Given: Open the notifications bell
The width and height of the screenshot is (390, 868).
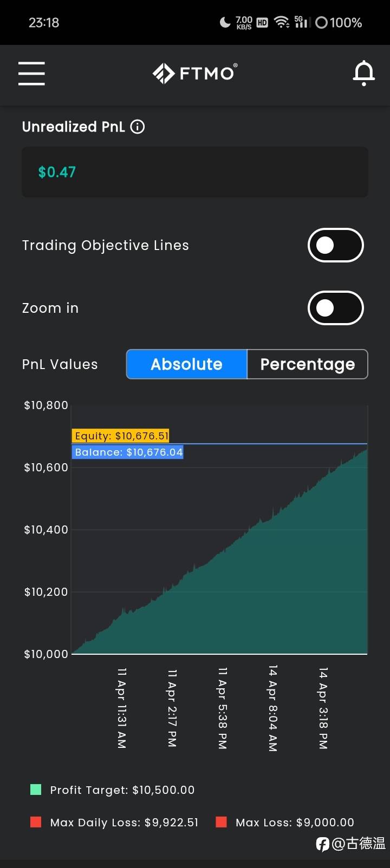Looking at the screenshot, I should coord(363,73).
